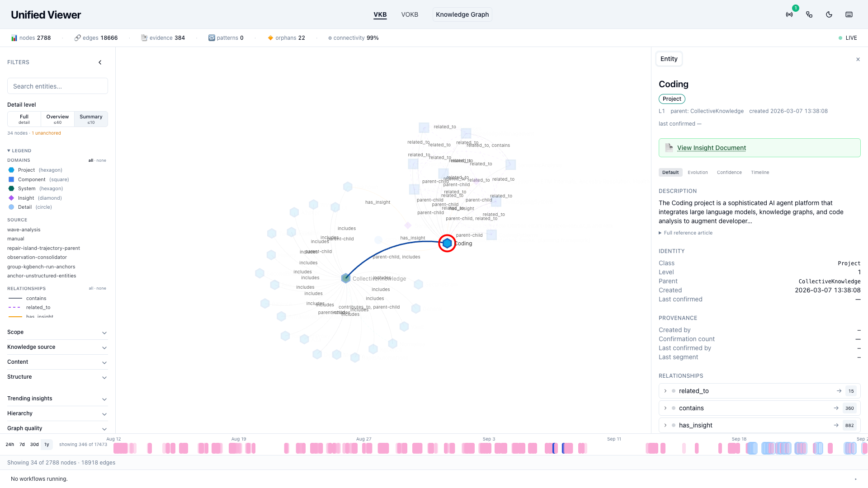This screenshot has height=488, width=868.
Task: Expand the Content filter section
Action: pyautogui.click(x=57, y=362)
